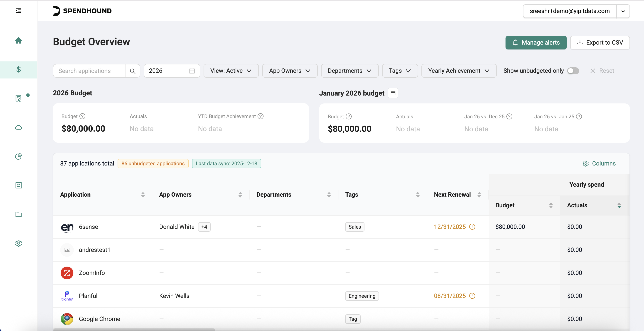Expand the View: Active dropdown
This screenshot has width=644, height=331.
(231, 71)
